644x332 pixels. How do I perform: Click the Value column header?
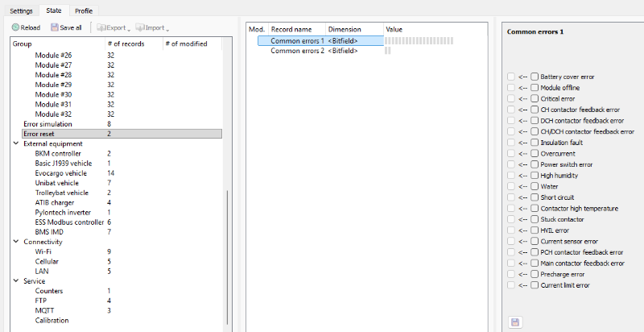pyautogui.click(x=436, y=29)
